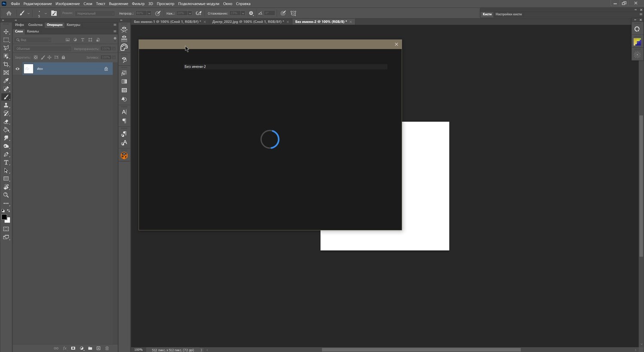Expand the Непрозр. opacity slider arrow
The image size is (644, 352).
[149, 13]
